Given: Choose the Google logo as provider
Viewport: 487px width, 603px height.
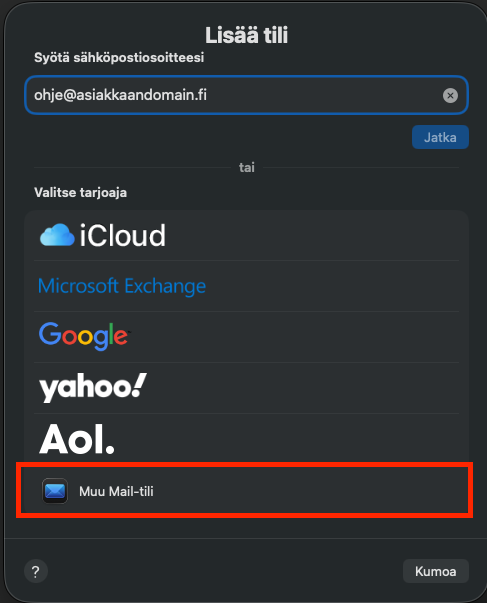Looking at the screenshot, I should 83,336.
